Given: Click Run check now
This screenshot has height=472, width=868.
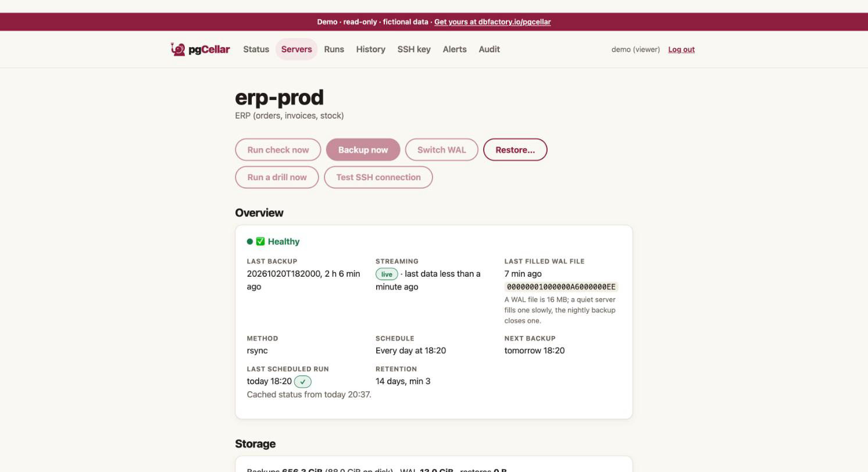Looking at the screenshot, I should 278,150.
